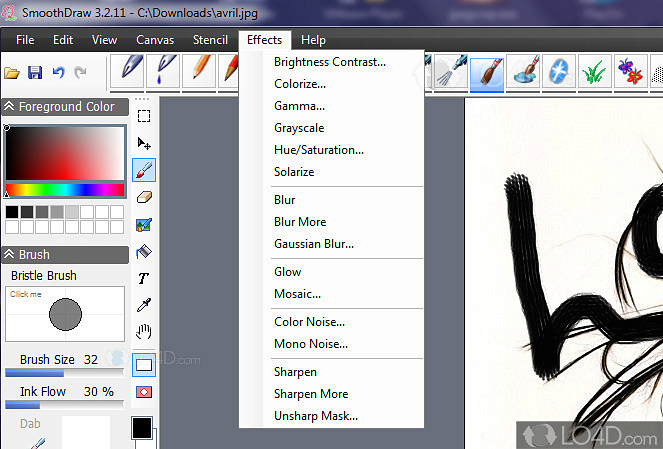Select the green grass brush

pyautogui.click(x=595, y=72)
